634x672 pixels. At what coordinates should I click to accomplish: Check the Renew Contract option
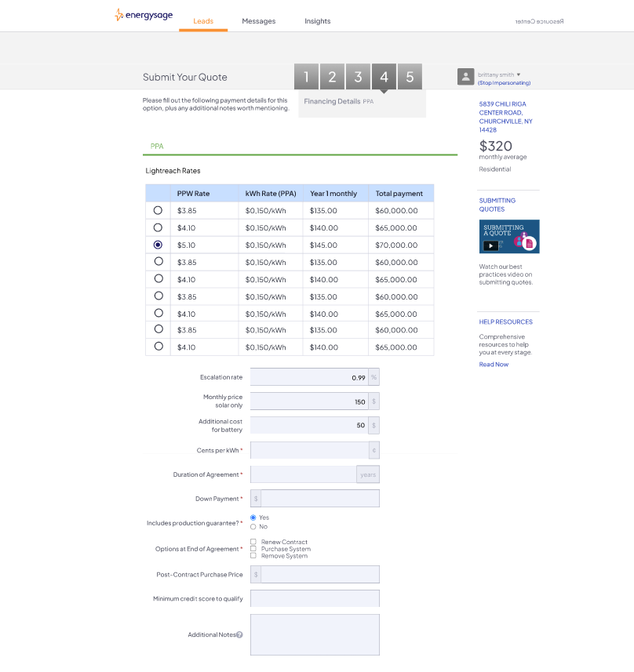click(x=253, y=542)
